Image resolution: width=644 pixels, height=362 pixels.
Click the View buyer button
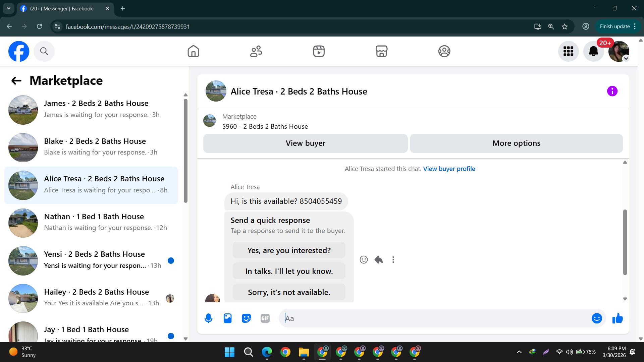click(305, 143)
